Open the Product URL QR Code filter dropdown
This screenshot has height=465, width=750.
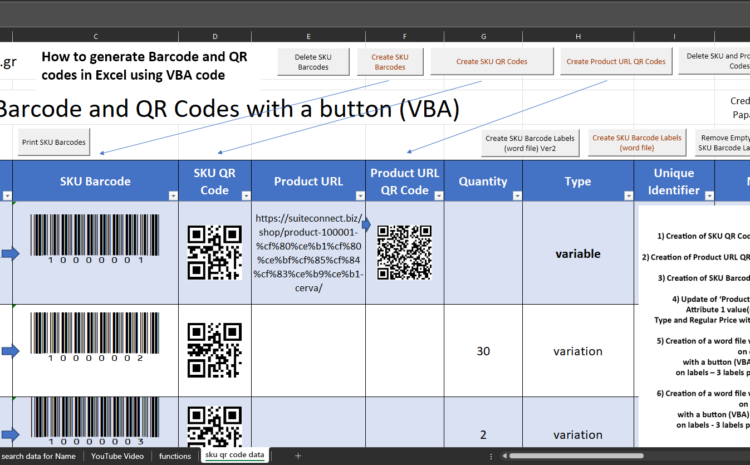click(439, 196)
